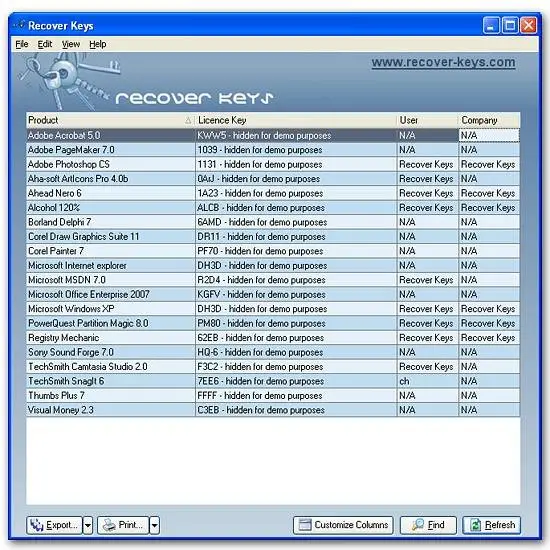Sort by the Licence Key column header
This screenshot has width=550, height=550.
pos(296,120)
